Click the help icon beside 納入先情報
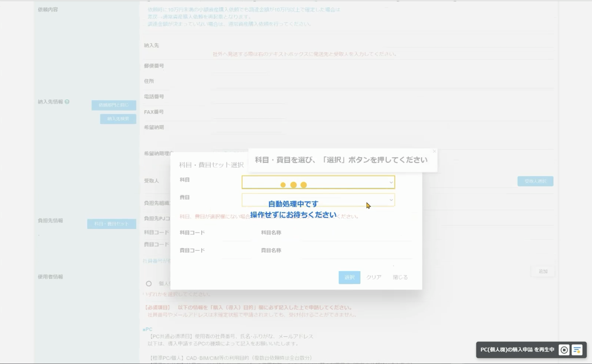 click(67, 102)
